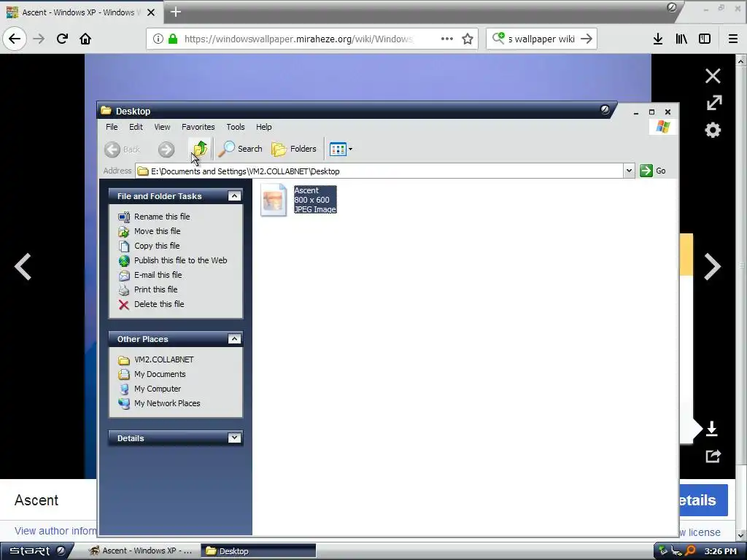The height and width of the screenshot is (560, 747).
Task: Click the View author information link
Action: (55, 531)
